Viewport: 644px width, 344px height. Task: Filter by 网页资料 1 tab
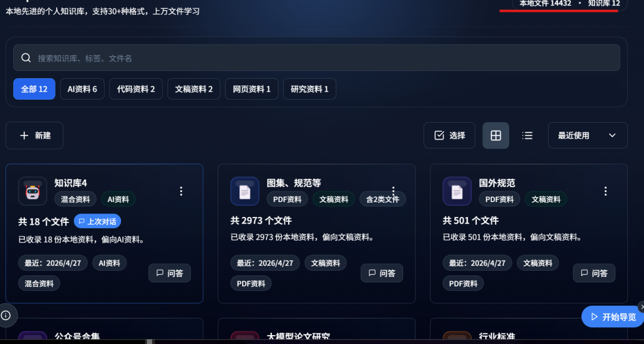[252, 89]
